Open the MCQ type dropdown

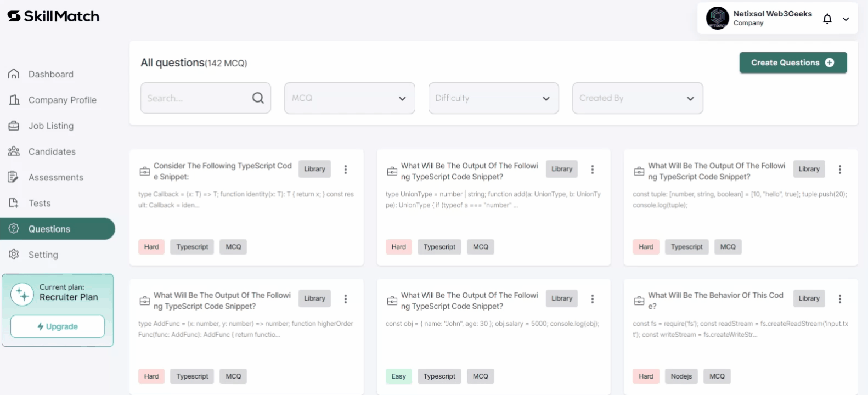350,98
